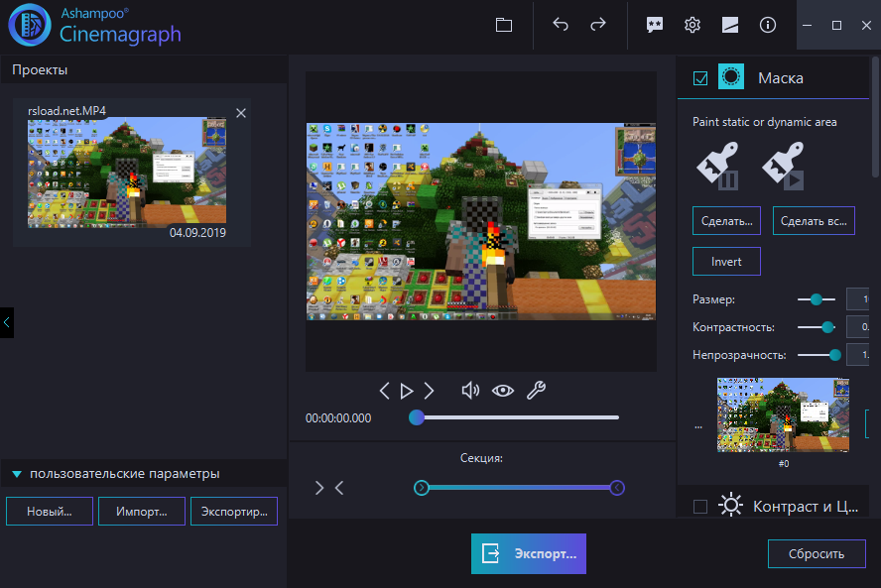Uncheck the Маска checkbox
The height and width of the screenshot is (588, 881).
click(700, 78)
